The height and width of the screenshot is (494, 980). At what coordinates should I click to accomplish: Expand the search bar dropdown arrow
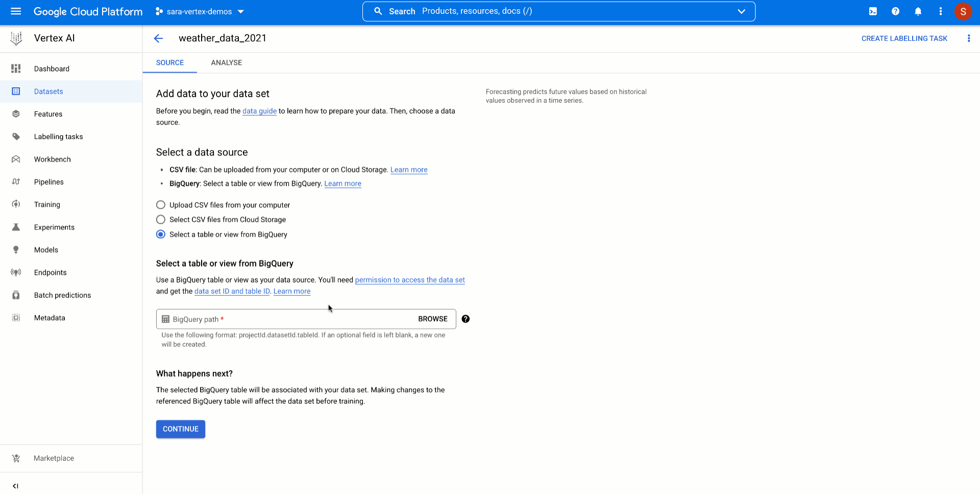point(741,11)
